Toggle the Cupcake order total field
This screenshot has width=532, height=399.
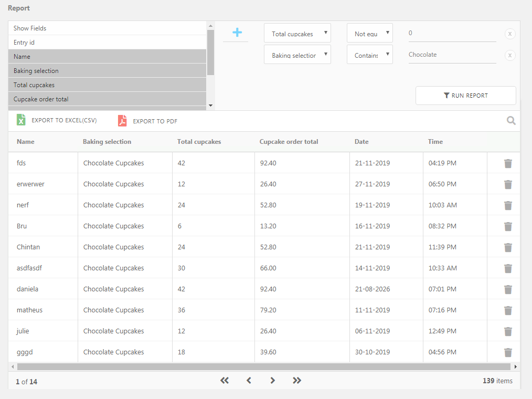107,99
